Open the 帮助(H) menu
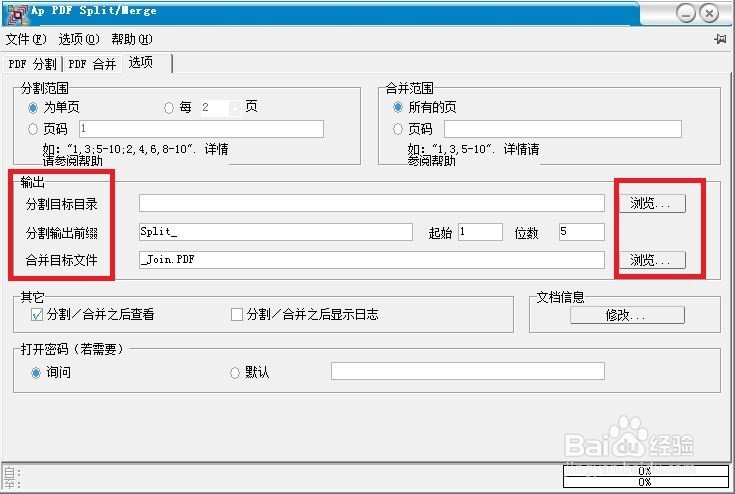 132,39
